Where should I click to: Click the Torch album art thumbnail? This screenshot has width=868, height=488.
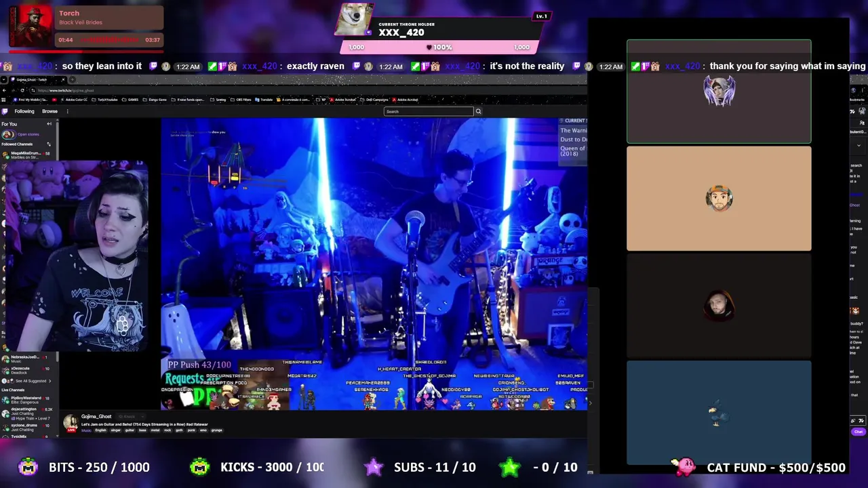[x=31, y=26]
